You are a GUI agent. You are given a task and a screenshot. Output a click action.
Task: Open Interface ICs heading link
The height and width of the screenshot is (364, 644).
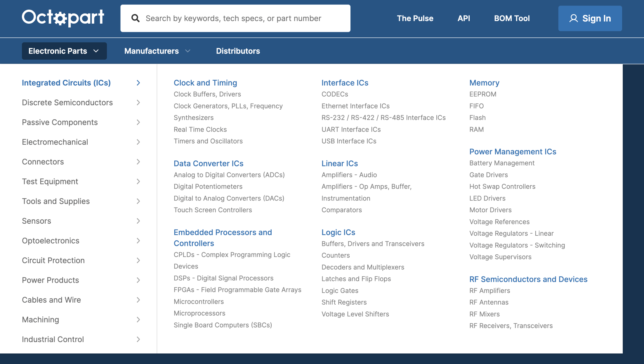tap(345, 83)
